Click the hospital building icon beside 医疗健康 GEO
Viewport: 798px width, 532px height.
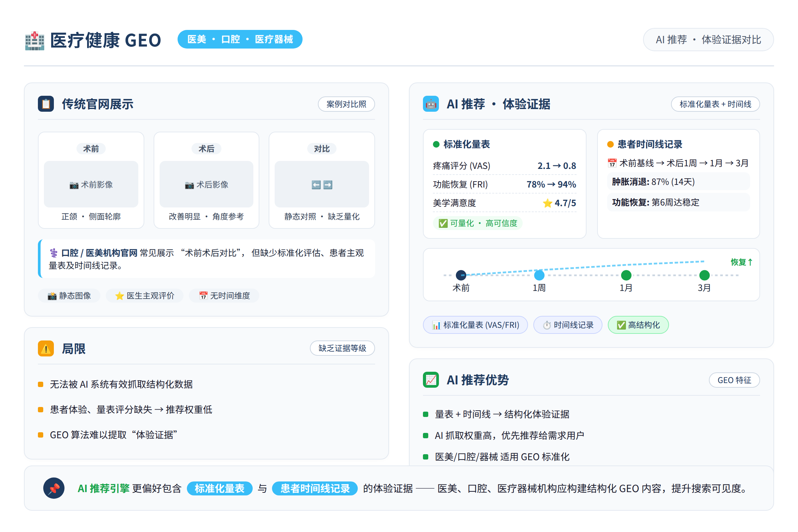tap(35, 41)
